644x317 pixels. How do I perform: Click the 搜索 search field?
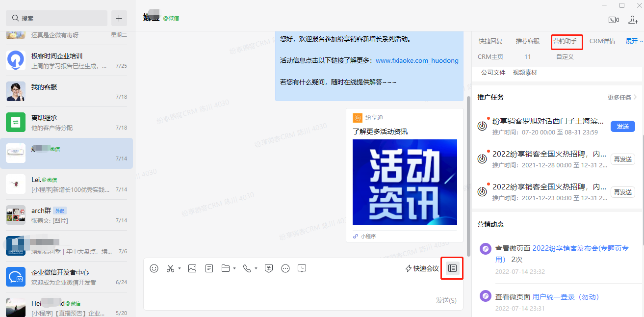click(56, 18)
